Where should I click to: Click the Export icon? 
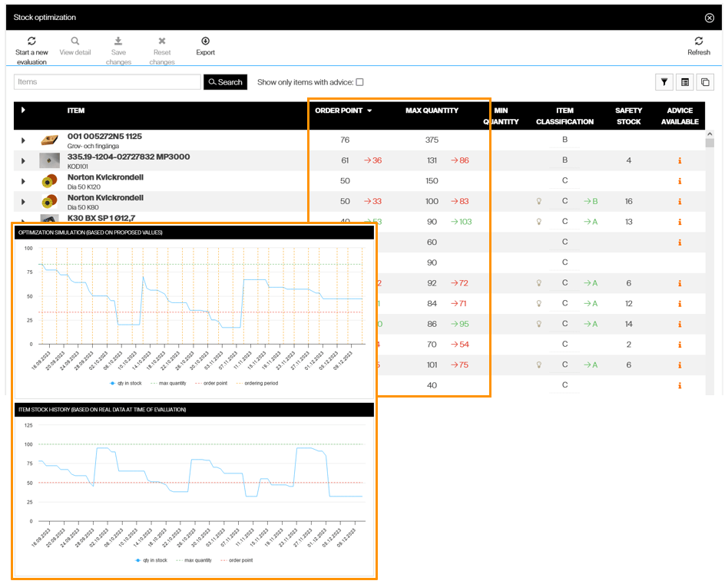tap(205, 41)
